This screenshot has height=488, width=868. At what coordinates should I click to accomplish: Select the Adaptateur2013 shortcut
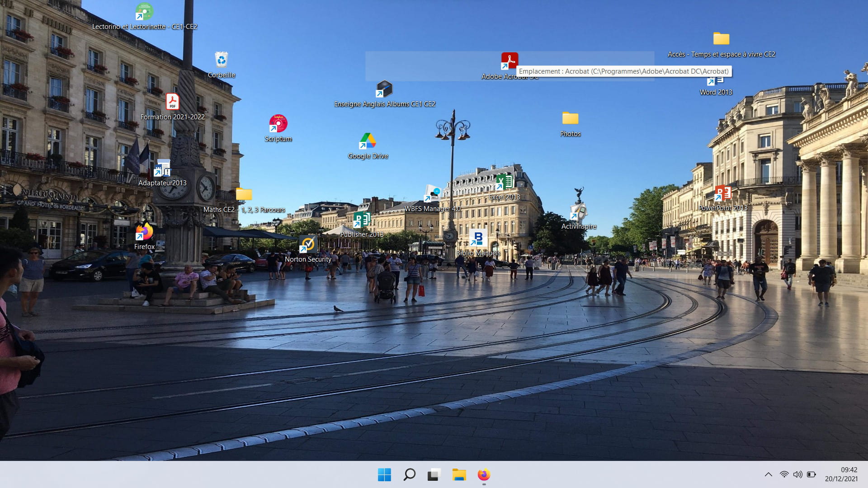(162, 168)
